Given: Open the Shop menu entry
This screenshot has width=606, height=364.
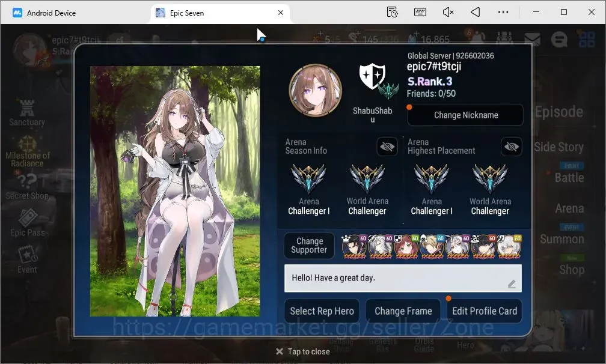Looking at the screenshot, I should (x=572, y=270).
